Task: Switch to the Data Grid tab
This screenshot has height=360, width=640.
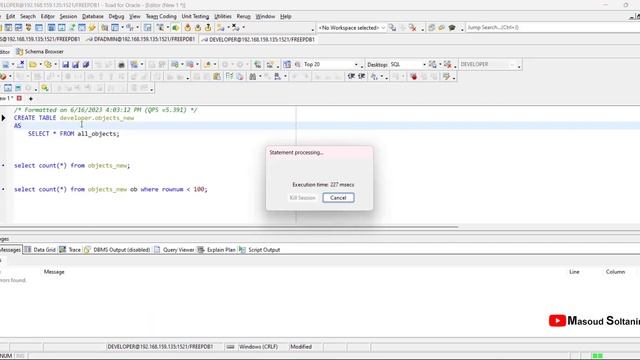Action: [40, 250]
